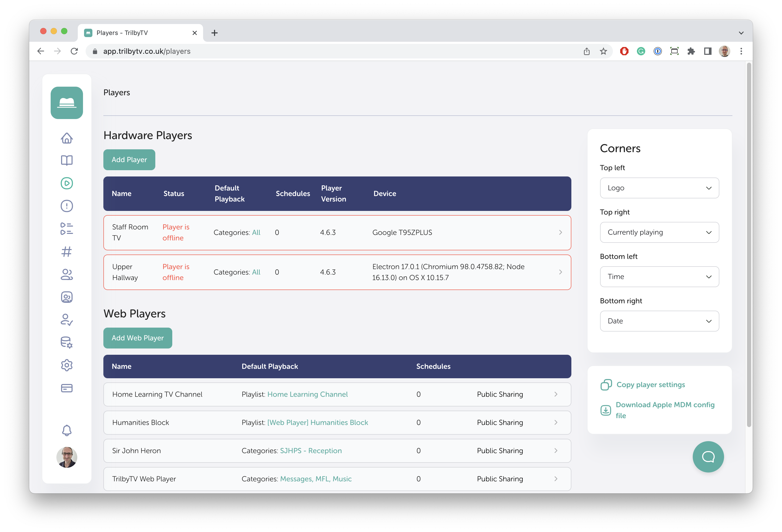Screen dimensions: 782x532
Task: Click Copy player settings link
Action: (x=650, y=385)
